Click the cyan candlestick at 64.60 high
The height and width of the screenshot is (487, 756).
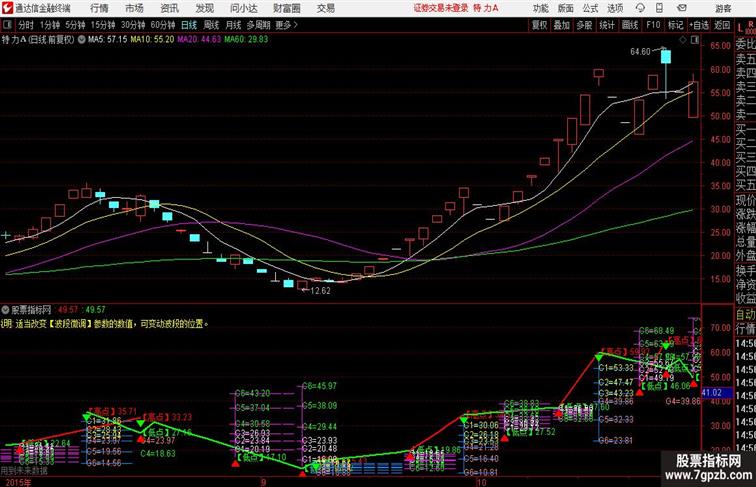666,57
